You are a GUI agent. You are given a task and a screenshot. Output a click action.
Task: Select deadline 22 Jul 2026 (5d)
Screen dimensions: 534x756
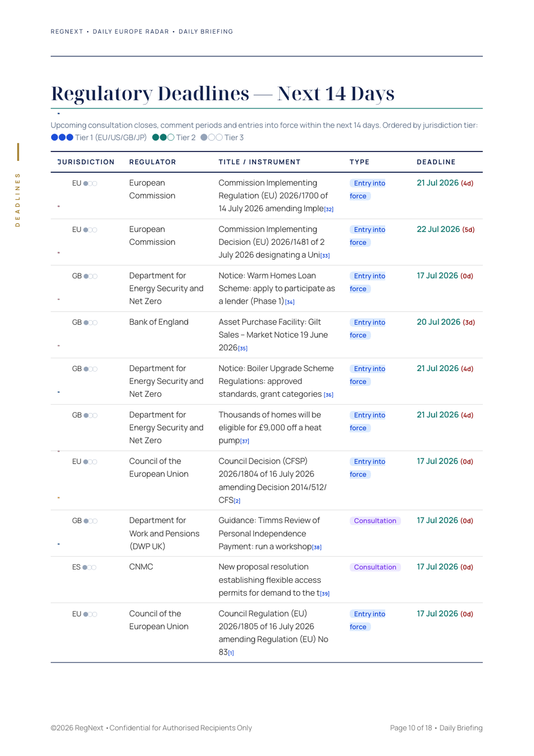coord(445,229)
